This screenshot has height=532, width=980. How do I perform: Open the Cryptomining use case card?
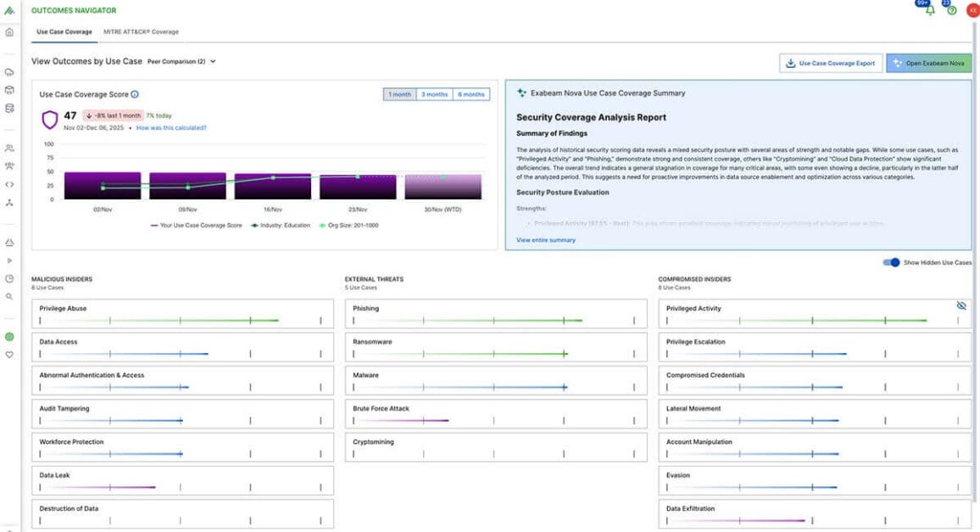coord(496,447)
